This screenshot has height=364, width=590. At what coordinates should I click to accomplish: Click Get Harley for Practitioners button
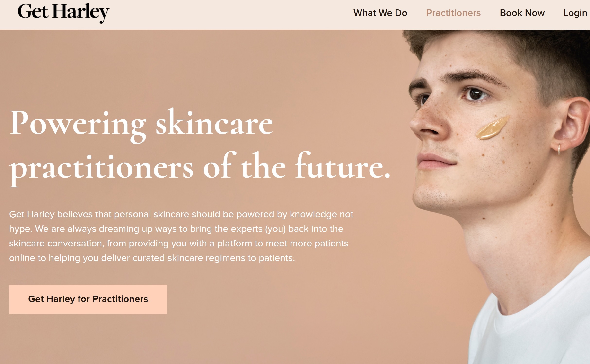pos(88,299)
